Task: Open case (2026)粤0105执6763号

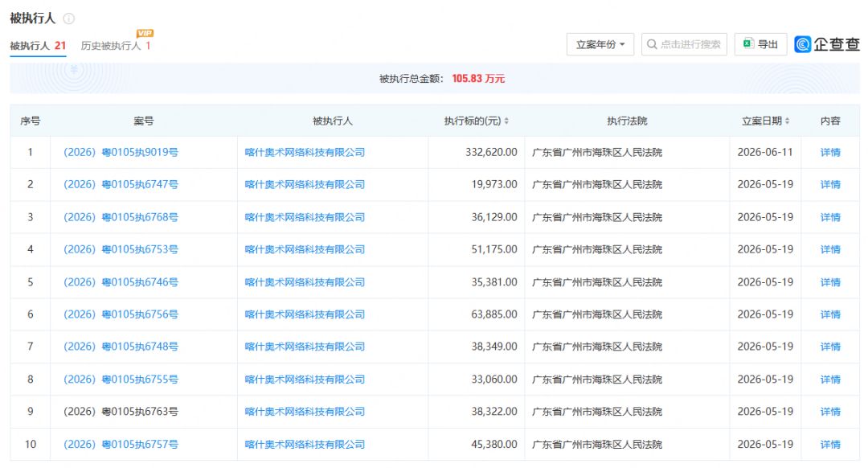Action: pos(121,412)
